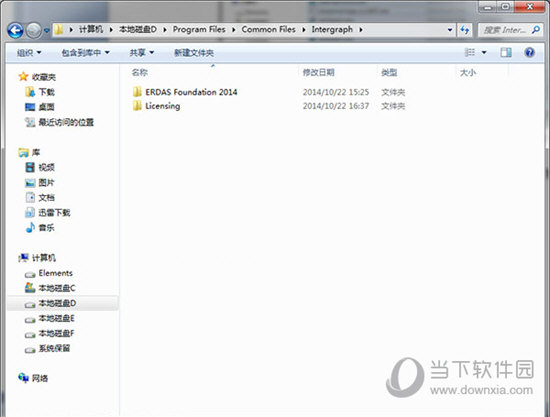Open the address bar previous locations dropdown
This screenshot has height=417, width=550.
[450, 30]
